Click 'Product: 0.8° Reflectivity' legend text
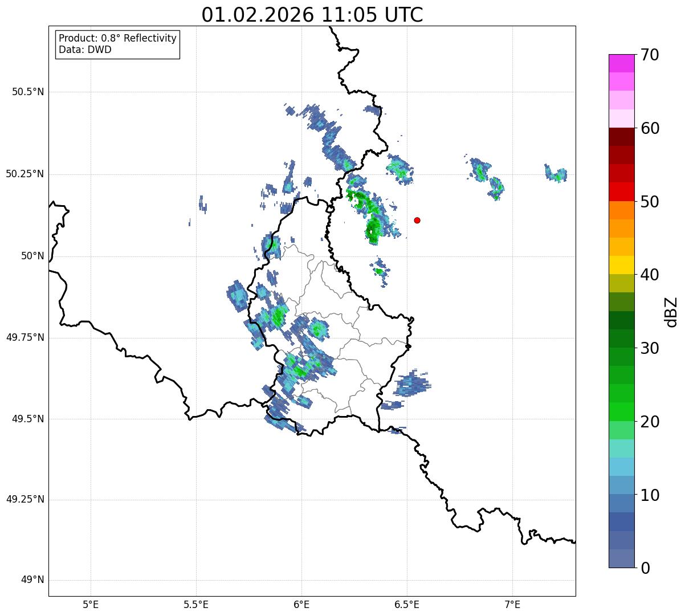 tap(118, 38)
